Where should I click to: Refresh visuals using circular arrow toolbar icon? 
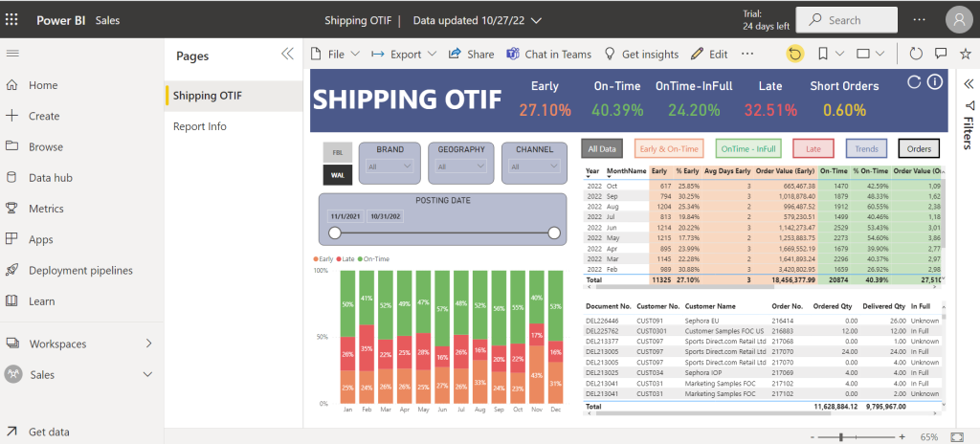[x=916, y=54]
